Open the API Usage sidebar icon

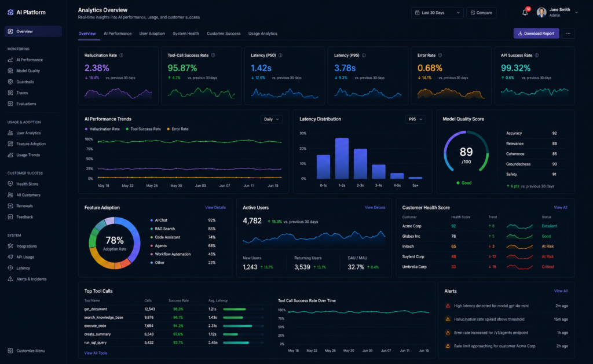10,257
